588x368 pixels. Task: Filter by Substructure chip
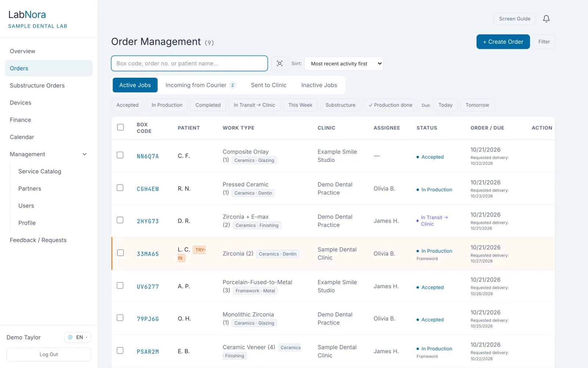pyautogui.click(x=340, y=105)
